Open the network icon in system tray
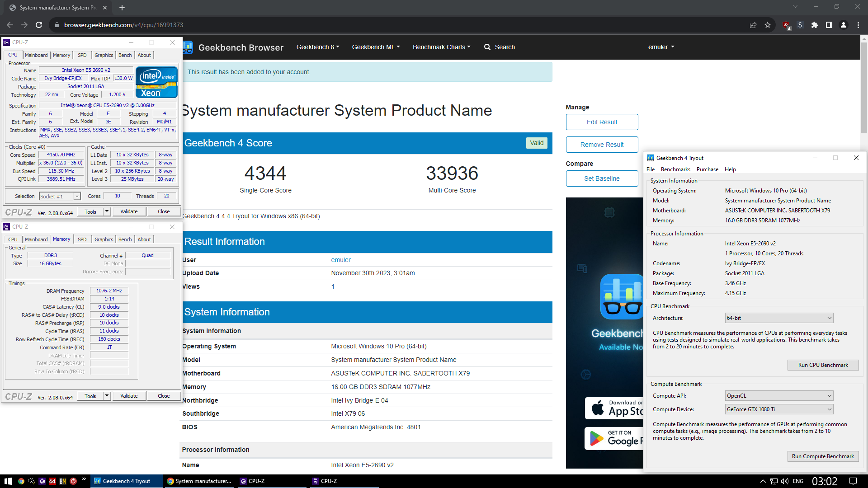 [x=774, y=481]
